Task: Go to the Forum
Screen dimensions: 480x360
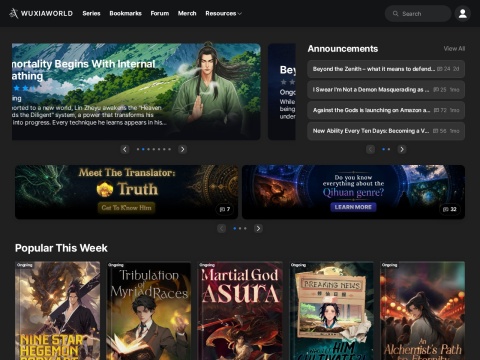Action: pos(160,13)
